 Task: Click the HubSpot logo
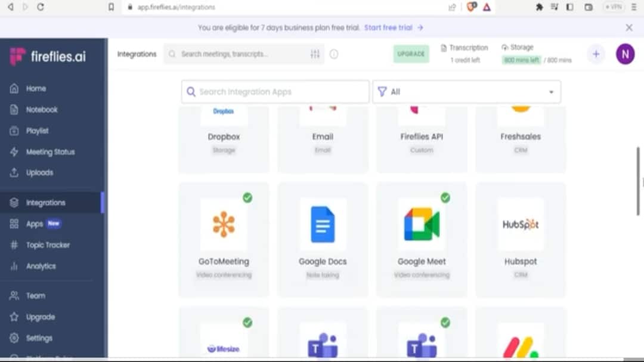(521, 224)
